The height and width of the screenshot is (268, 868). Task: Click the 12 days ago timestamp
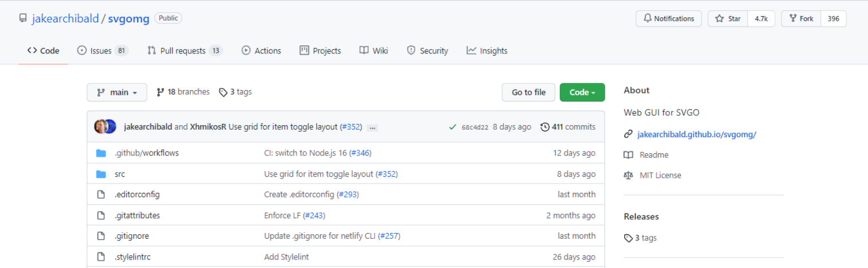[574, 153]
